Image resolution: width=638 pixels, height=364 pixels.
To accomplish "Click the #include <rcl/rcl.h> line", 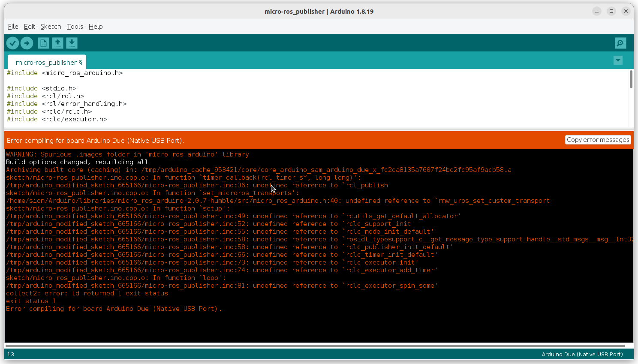I will pyautogui.click(x=45, y=96).
